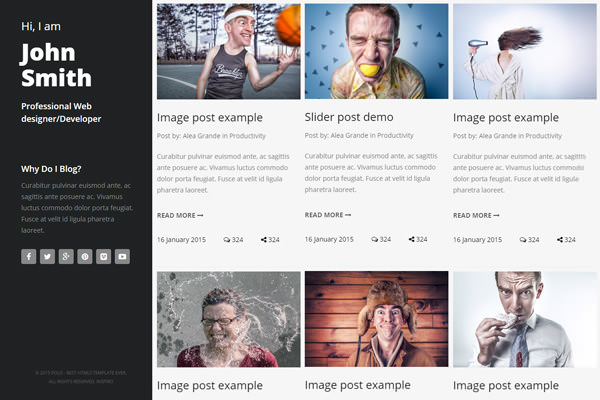Open the fur hat man thumbnail

coord(376,319)
